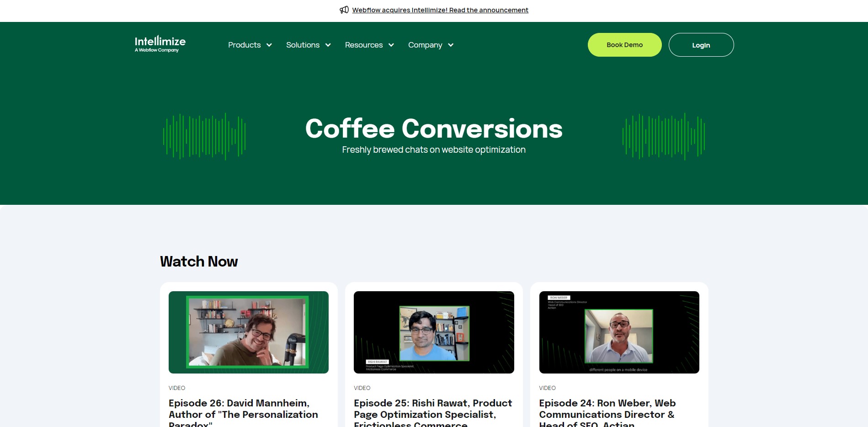This screenshot has width=868, height=427.
Task: Open Episode 26 David Mannheim title link
Action: pos(243,412)
